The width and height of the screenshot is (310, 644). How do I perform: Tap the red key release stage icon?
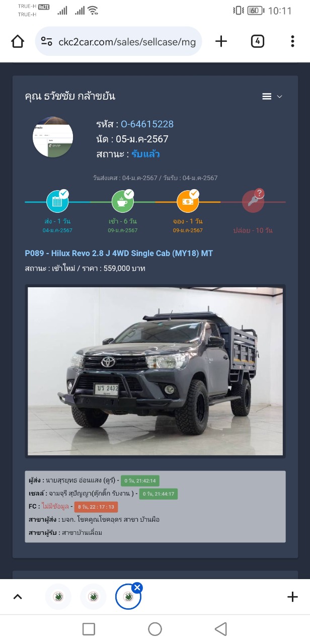coord(253,202)
